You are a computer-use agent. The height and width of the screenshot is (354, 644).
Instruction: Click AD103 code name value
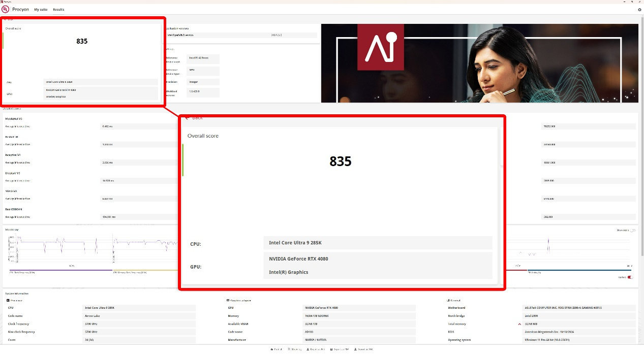tap(359, 332)
